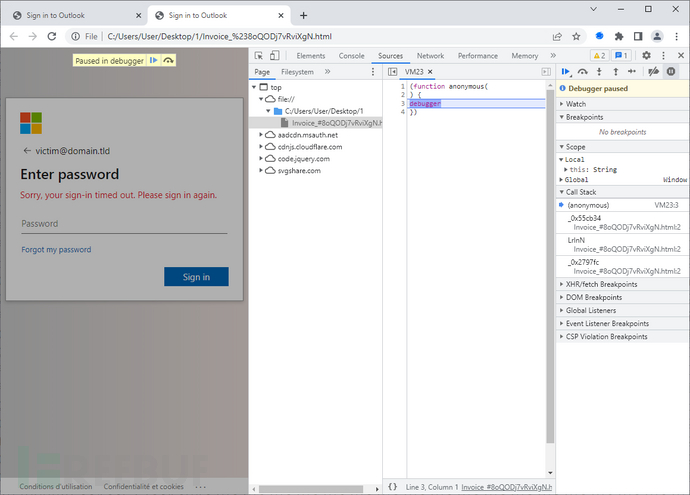Expand the svgshare.com node

click(x=261, y=170)
